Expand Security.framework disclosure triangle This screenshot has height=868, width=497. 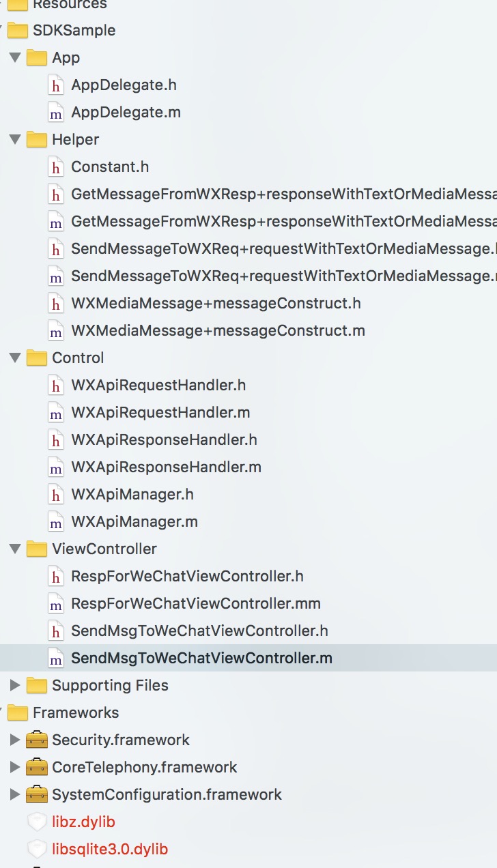(15, 740)
